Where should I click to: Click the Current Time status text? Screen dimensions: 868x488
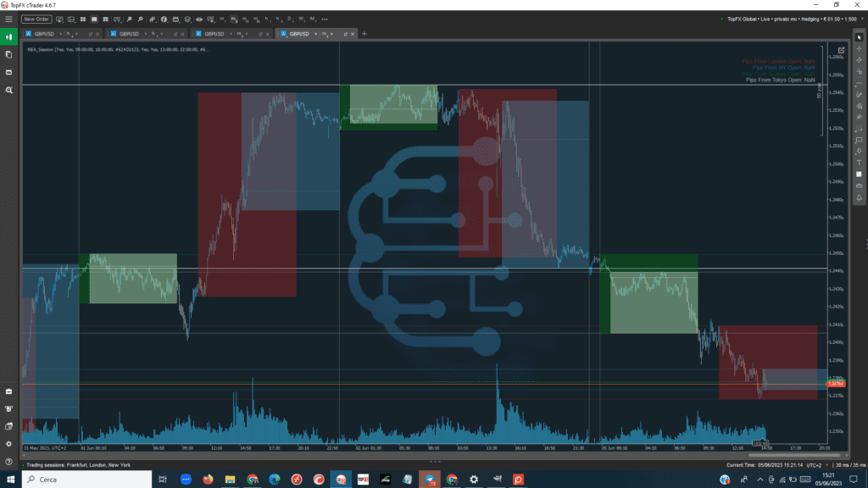point(765,465)
